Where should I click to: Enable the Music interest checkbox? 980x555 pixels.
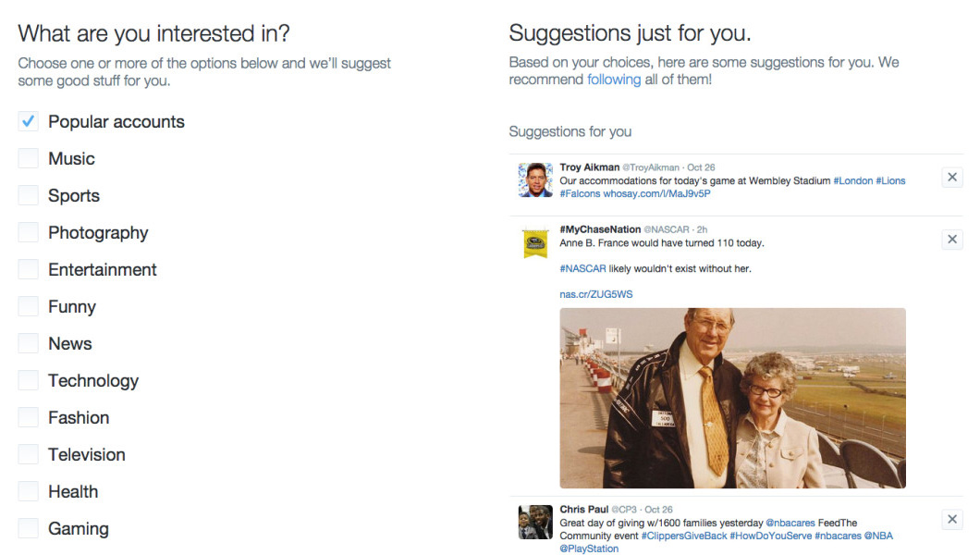coord(29,159)
